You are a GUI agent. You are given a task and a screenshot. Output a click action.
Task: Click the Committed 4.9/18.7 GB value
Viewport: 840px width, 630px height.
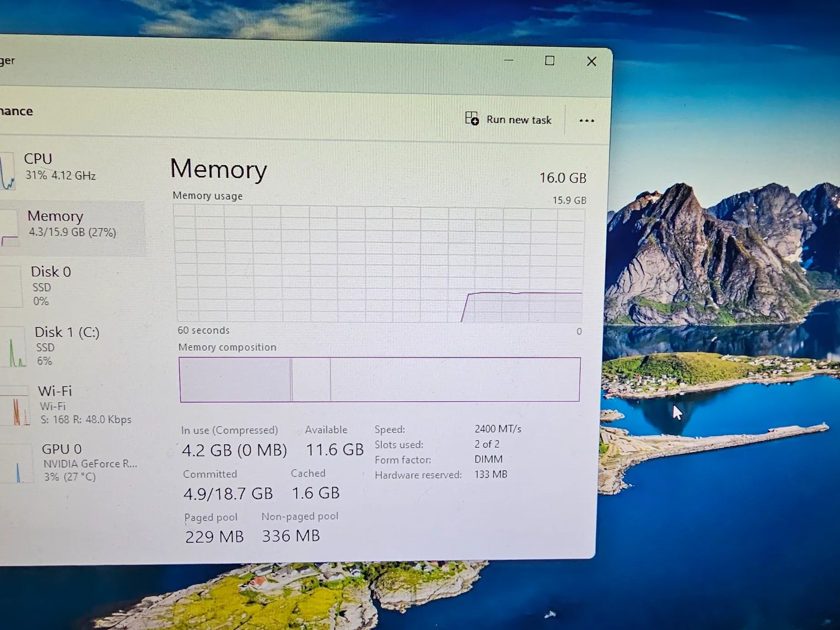pos(228,494)
